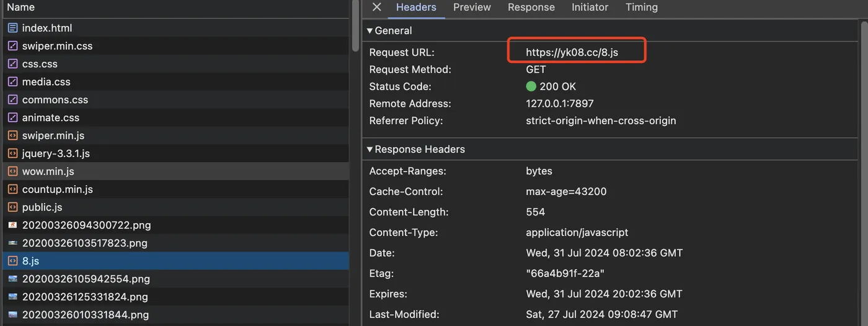Viewport: 868px width, 326px height.
Task: Select the countup.min.js request
Action: 58,189
